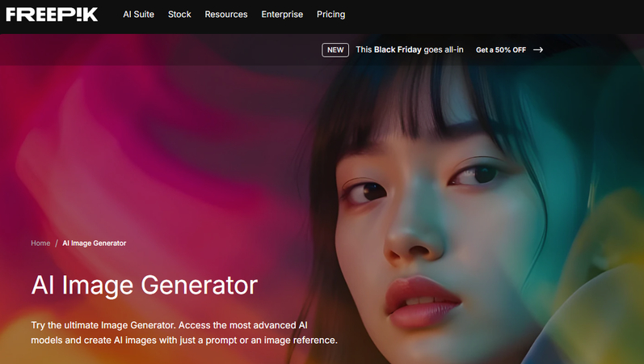Go to the Pricing page
This screenshot has height=364, width=644.
tap(330, 15)
